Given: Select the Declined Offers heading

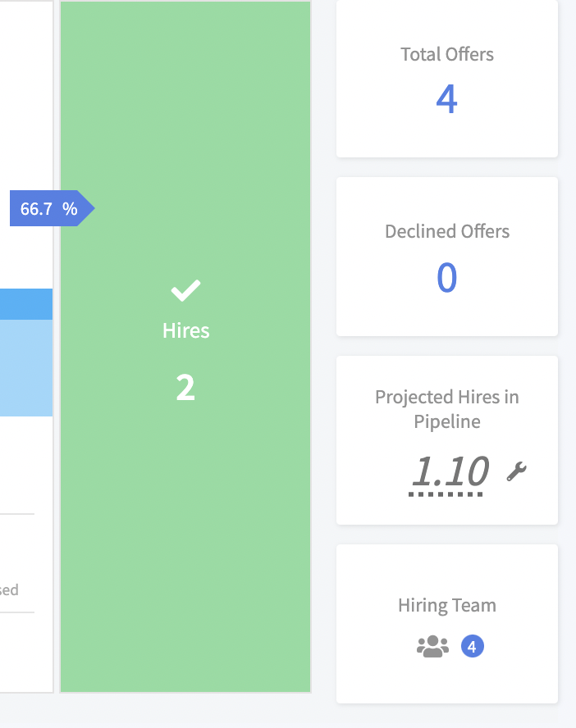Looking at the screenshot, I should 446,232.
